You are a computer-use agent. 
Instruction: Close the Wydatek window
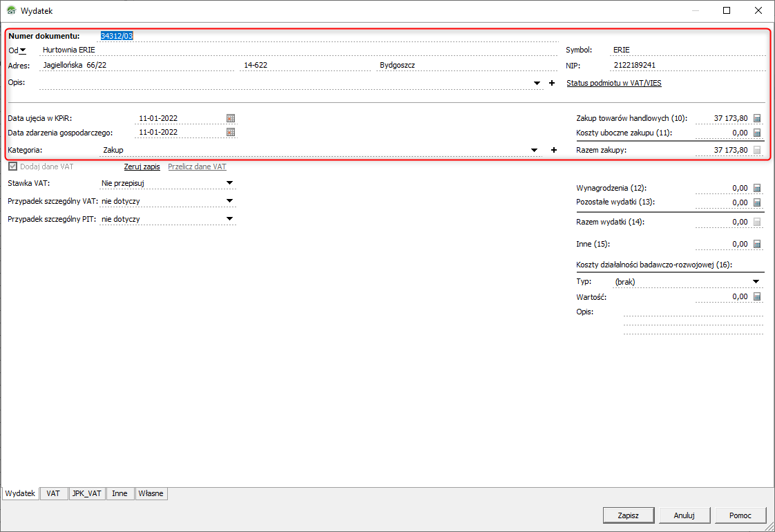[758, 10]
